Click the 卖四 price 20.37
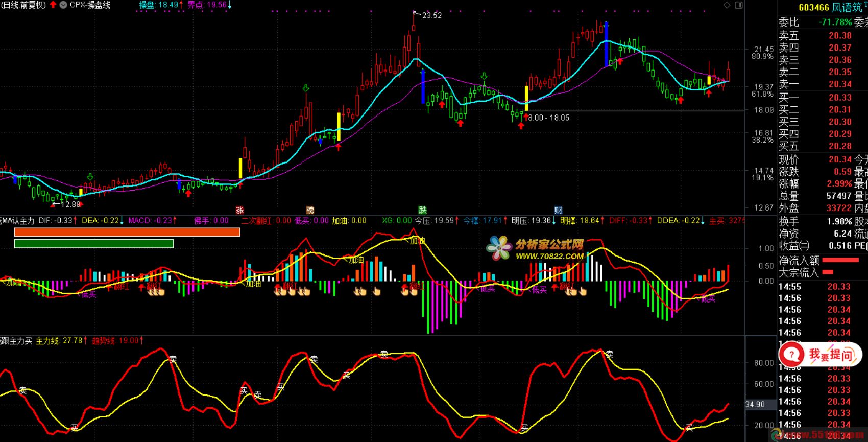Image resolution: width=868 pixels, height=442 pixels. click(x=840, y=48)
